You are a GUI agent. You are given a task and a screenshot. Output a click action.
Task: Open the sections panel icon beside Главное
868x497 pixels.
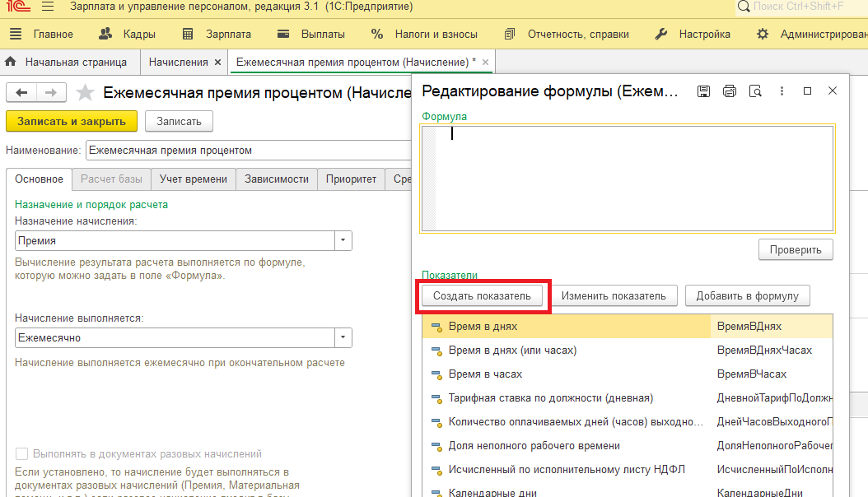pos(16,34)
